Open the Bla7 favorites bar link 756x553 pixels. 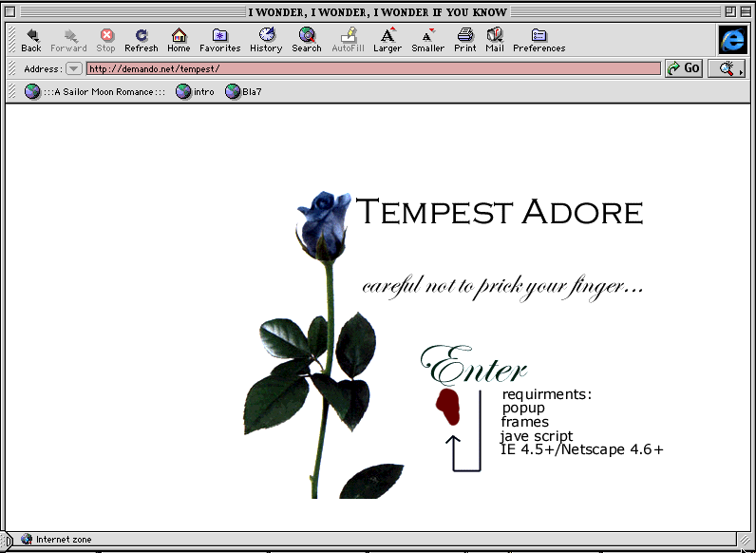tap(243, 92)
